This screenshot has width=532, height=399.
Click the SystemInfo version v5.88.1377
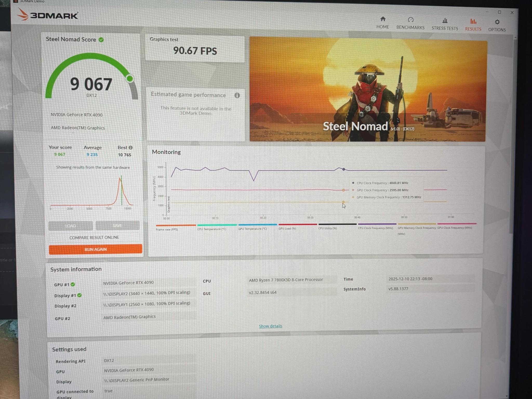tap(398, 289)
